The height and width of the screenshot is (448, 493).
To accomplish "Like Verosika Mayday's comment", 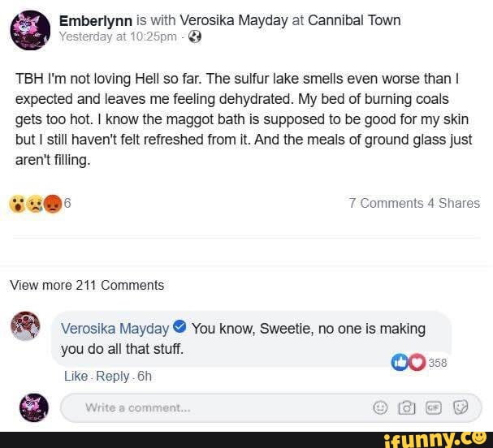I will coord(76,376).
